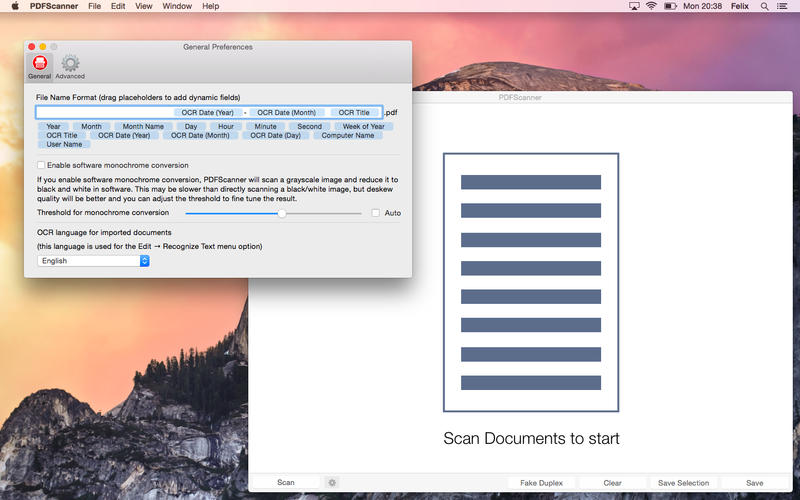Enable software monochrome conversion checkbox
This screenshot has width=800, height=500.
coord(41,165)
